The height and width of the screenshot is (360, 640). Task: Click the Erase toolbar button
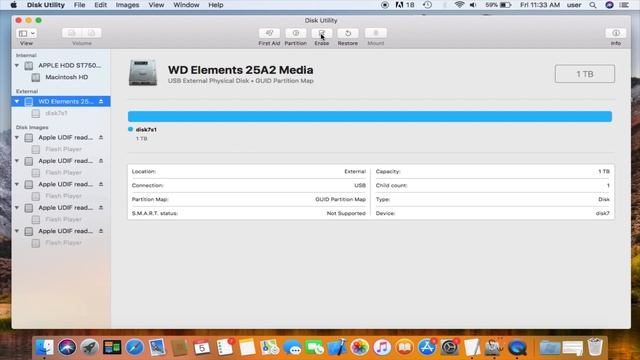click(322, 33)
